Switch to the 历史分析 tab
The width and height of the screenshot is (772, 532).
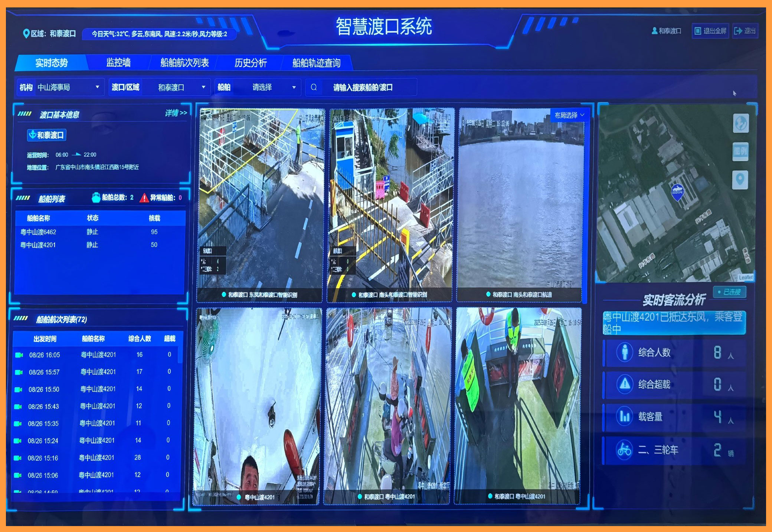click(x=251, y=63)
